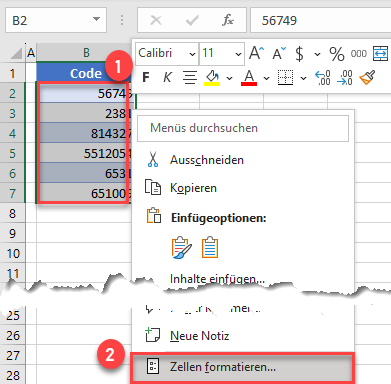Viewport: 391px width, 384px height.
Task: Increase decimal places
Action: pos(322,78)
